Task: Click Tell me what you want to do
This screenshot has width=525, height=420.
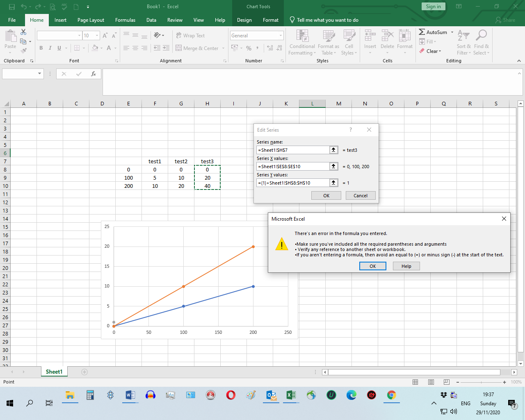Action: [x=324, y=20]
